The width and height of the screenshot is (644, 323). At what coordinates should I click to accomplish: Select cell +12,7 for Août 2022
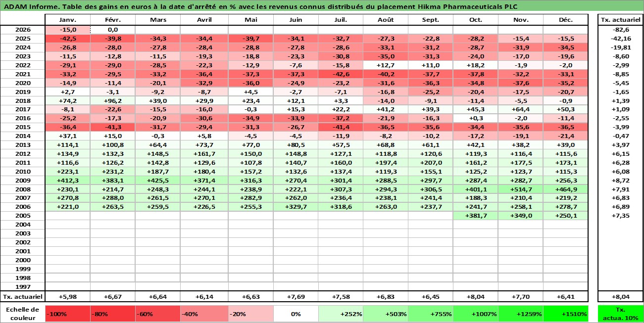click(385, 65)
